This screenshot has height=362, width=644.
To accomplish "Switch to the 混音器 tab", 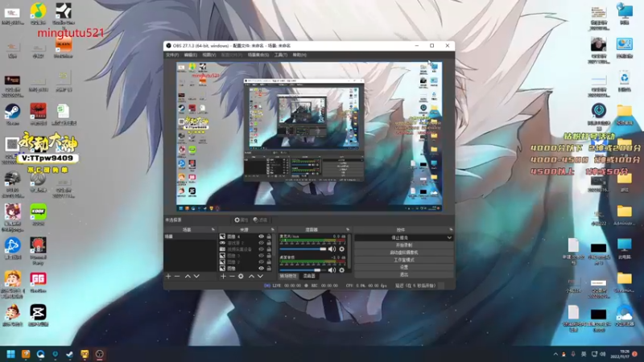I will (x=309, y=276).
